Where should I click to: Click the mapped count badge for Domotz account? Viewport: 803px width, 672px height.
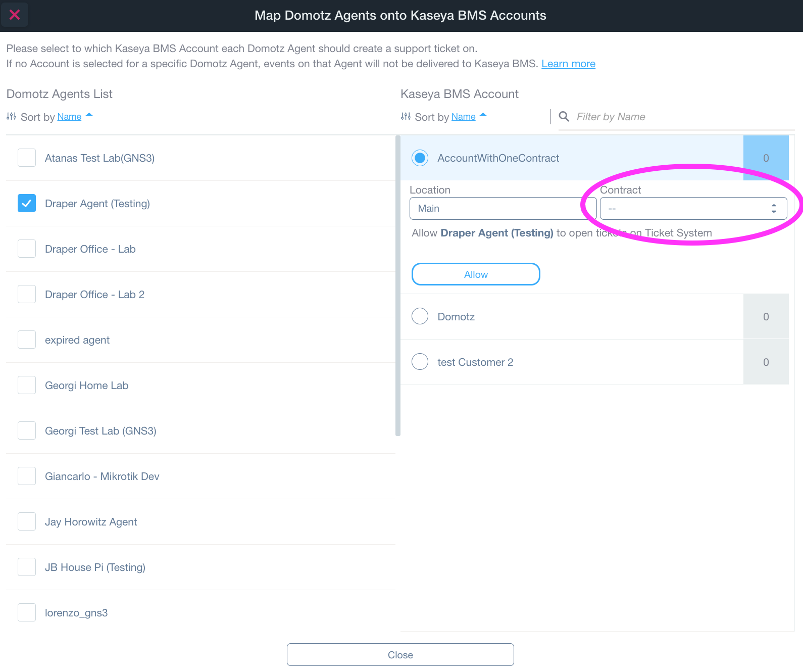pos(766,317)
